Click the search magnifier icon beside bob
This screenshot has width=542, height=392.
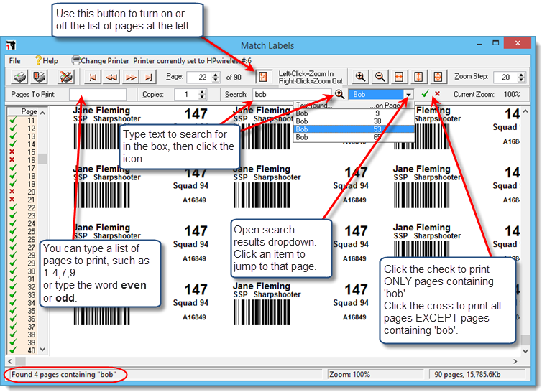tap(339, 94)
